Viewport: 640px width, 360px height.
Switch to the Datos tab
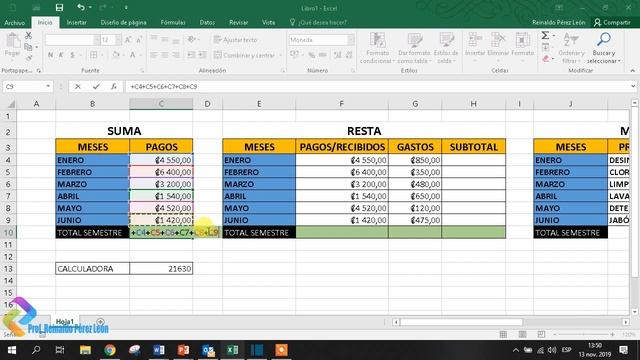[207, 22]
